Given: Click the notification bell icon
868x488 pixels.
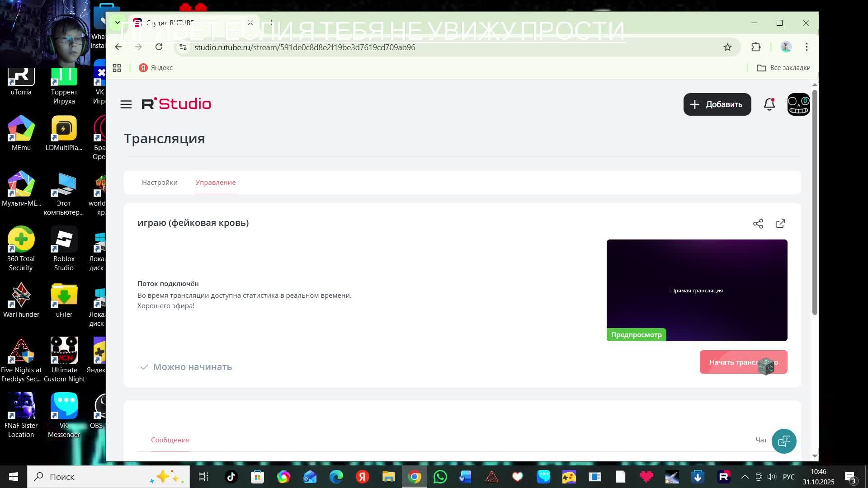Looking at the screenshot, I should [769, 104].
